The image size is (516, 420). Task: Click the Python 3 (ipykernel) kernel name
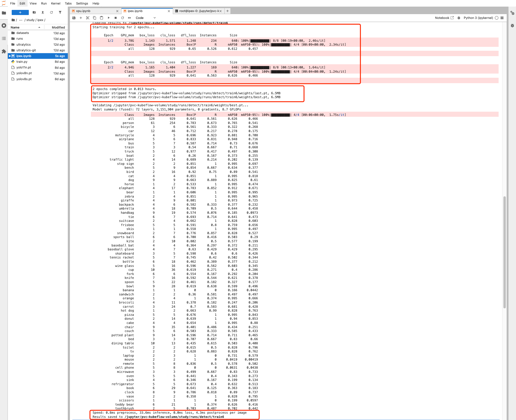point(478,18)
